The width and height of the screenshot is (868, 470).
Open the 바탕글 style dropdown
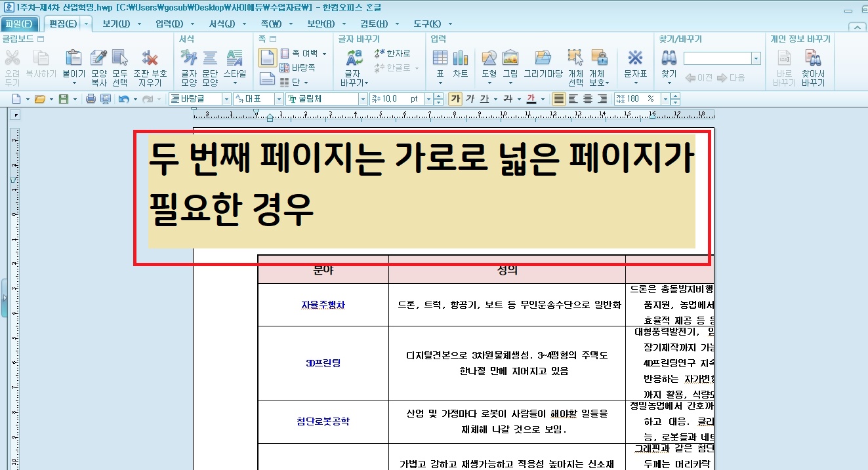227,99
